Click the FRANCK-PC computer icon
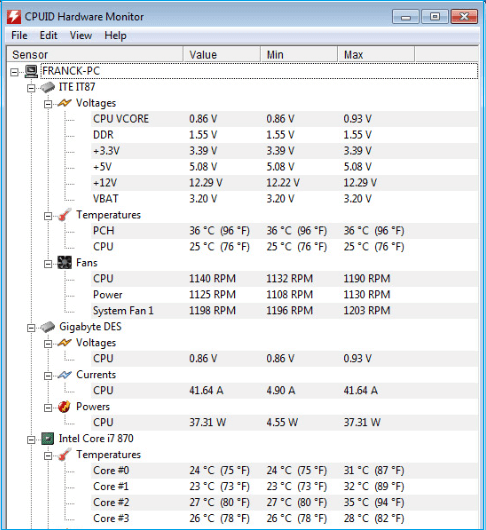 31,71
